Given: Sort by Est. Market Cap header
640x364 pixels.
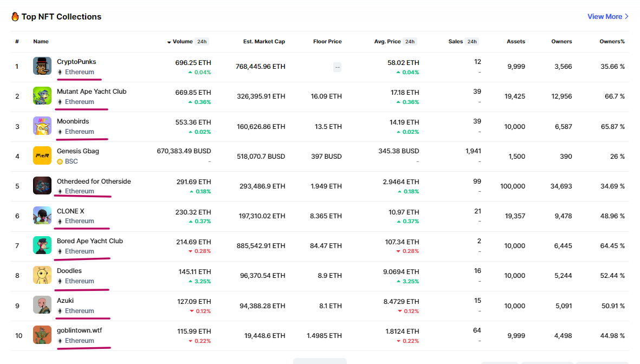Looking at the screenshot, I should pos(264,42).
